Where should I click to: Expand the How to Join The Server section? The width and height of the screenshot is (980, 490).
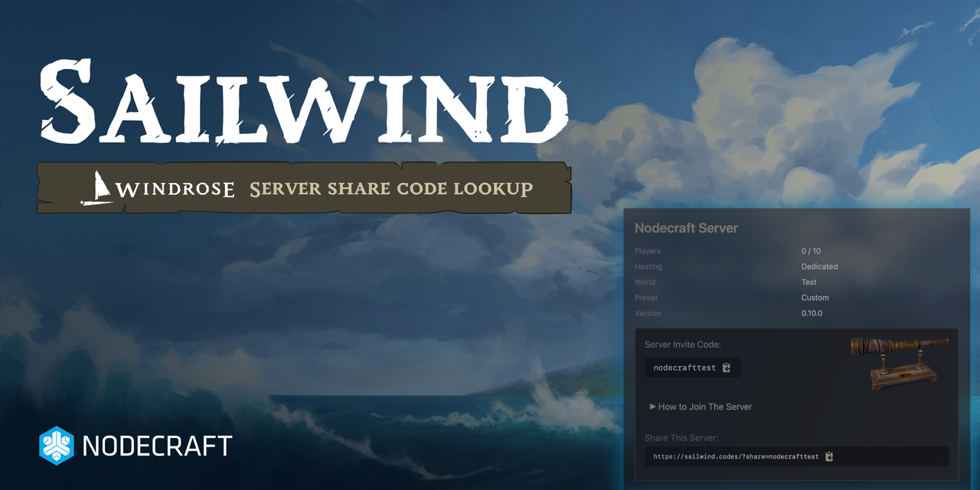pos(701,407)
